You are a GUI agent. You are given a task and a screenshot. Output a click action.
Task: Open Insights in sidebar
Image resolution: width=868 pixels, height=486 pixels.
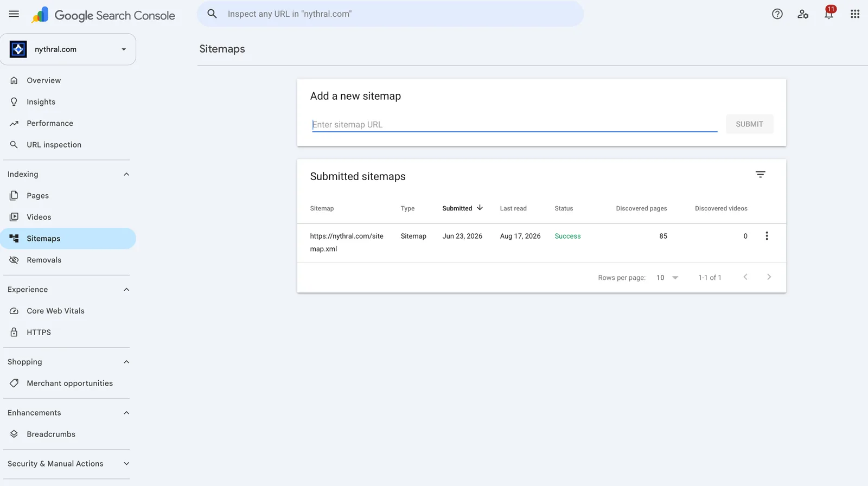point(68,102)
